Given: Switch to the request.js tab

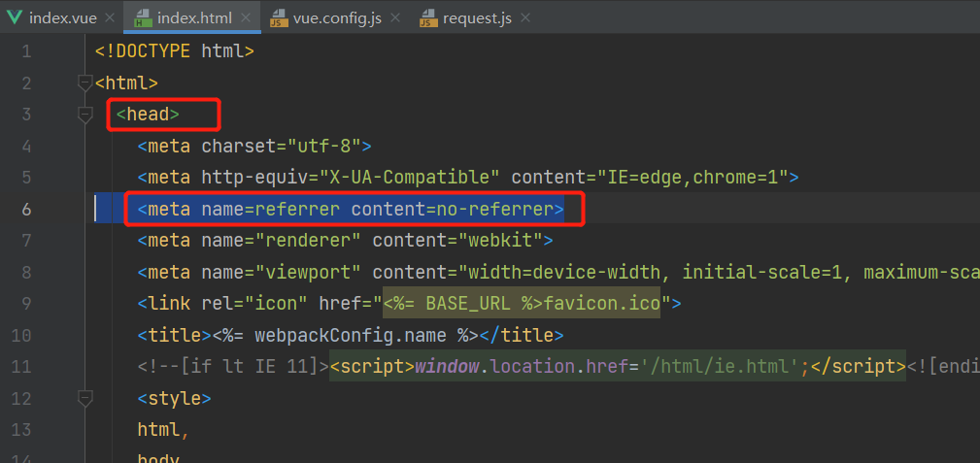Looking at the screenshot, I should [x=476, y=17].
